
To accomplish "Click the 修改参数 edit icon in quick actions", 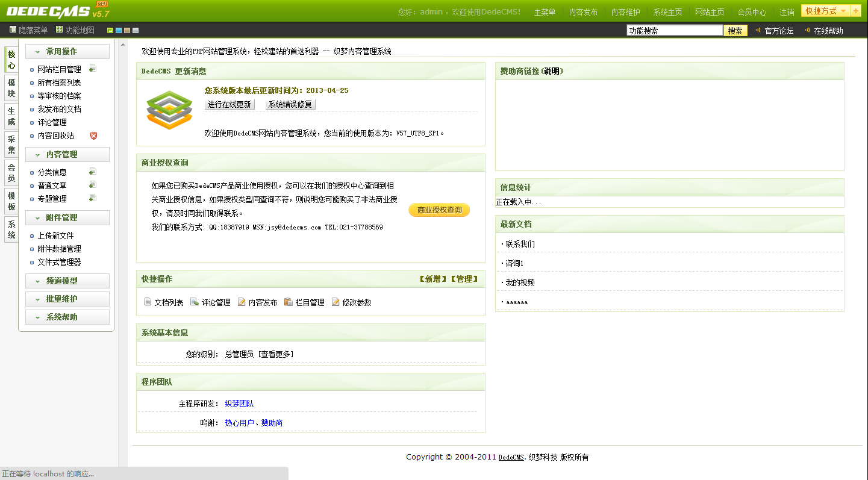I will coord(336,302).
